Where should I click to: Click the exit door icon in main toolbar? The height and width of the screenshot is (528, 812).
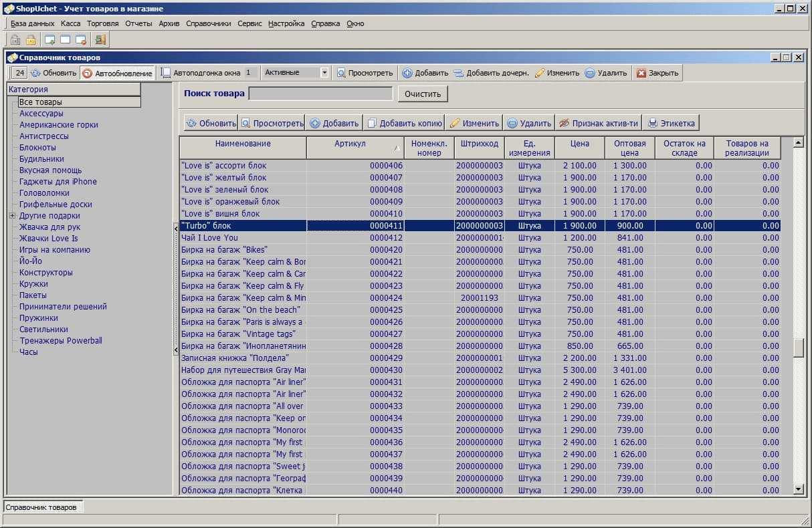coord(100,40)
